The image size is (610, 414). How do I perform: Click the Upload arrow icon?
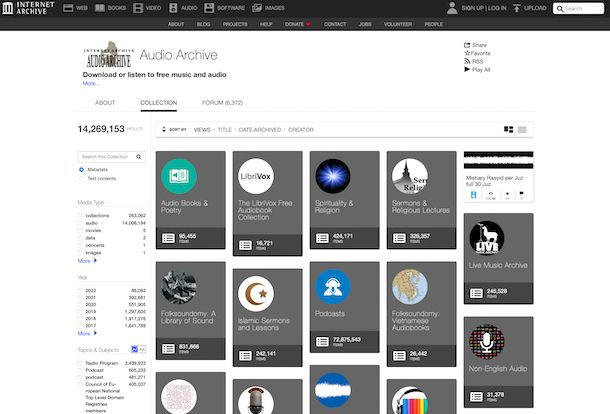(516, 8)
